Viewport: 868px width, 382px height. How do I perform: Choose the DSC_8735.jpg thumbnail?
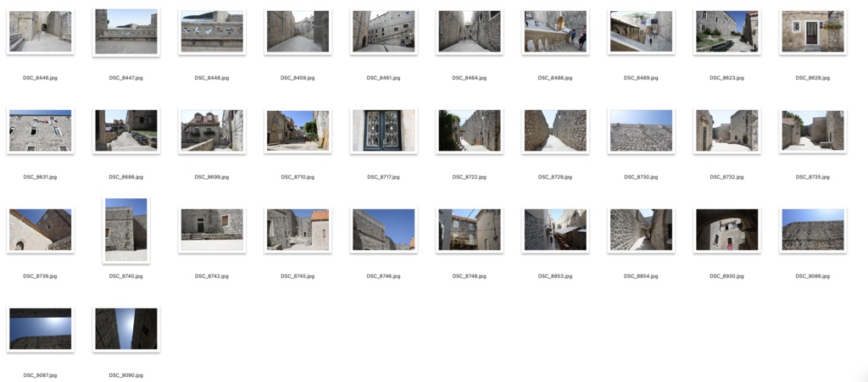coord(813,130)
